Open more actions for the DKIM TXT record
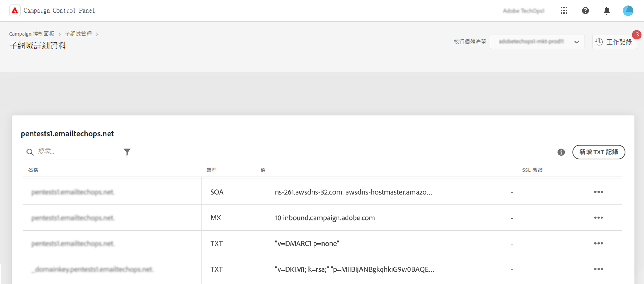644x284 pixels. tap(598, 269)
